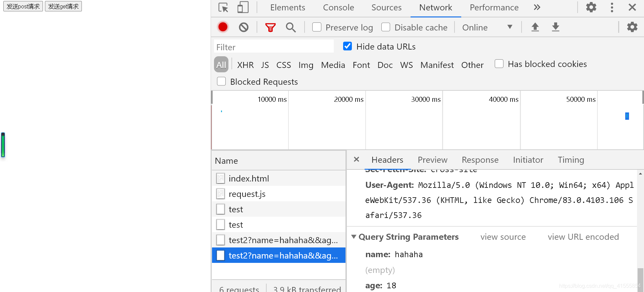Filter requests by All types
This screenshot has width=644, height=292.
tap(221, 65)
